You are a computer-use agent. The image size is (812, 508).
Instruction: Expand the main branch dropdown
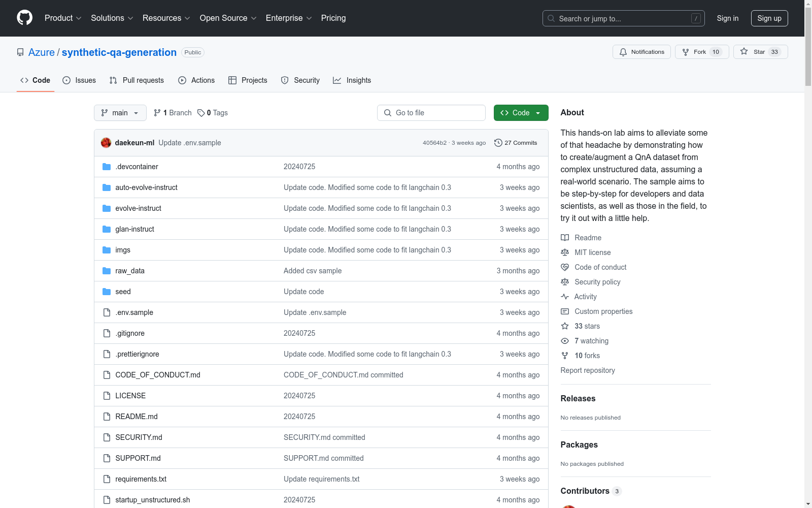(120, 113)
